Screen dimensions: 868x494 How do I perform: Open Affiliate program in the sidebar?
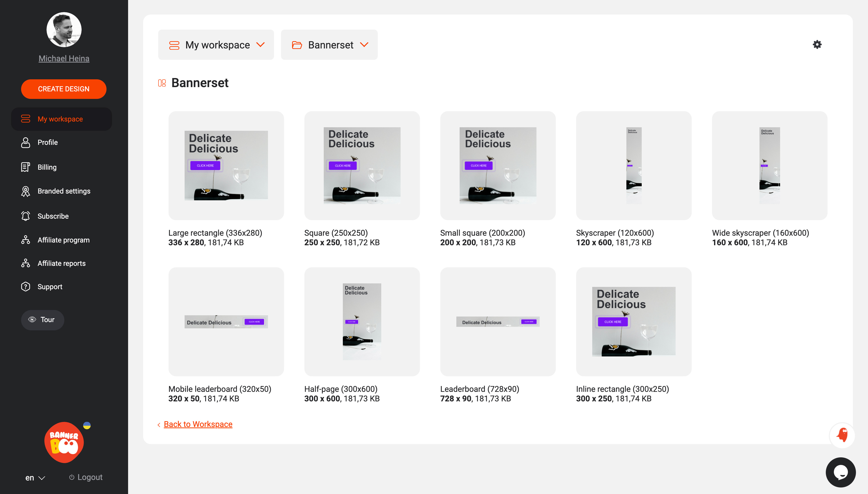tap(64, 240)
